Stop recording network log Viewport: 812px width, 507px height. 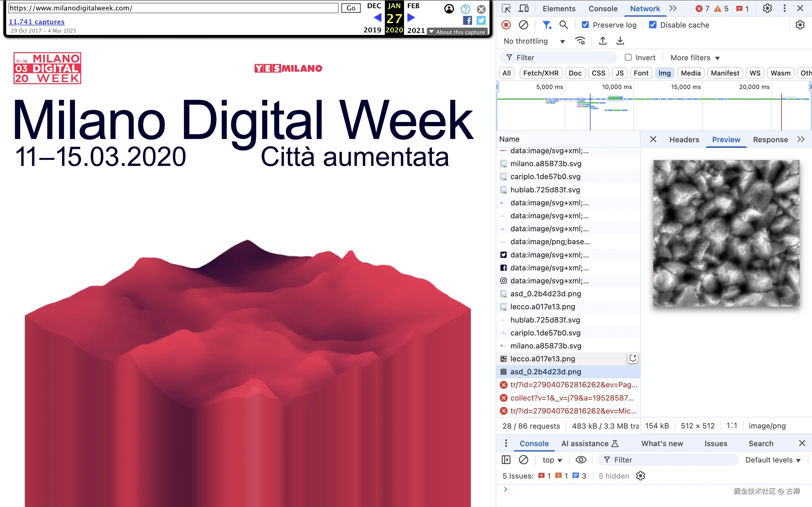click(506, 25)
